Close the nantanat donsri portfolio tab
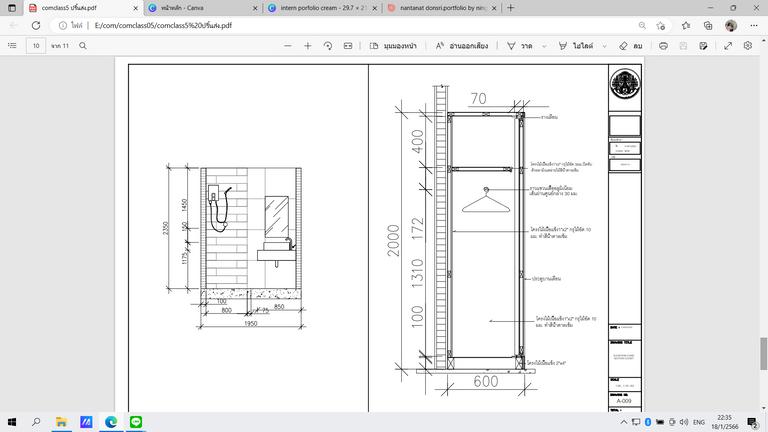 pyautogui.click(x=494, y=8)
